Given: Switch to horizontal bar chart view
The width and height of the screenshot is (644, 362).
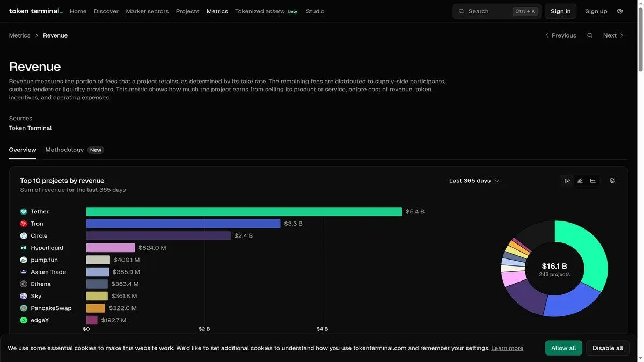Looking at the screenshot, I should tap(567, 181).
